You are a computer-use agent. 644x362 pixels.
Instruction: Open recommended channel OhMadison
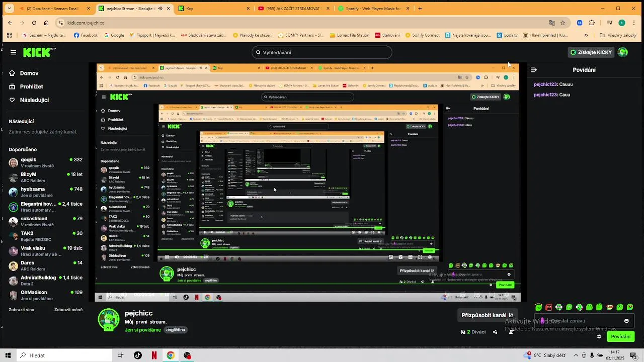45,295
